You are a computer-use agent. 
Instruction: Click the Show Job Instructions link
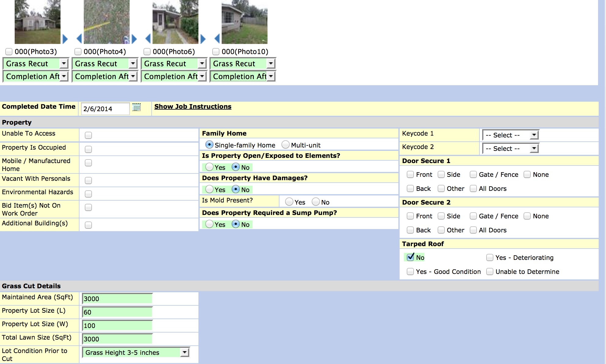point(192,107)
